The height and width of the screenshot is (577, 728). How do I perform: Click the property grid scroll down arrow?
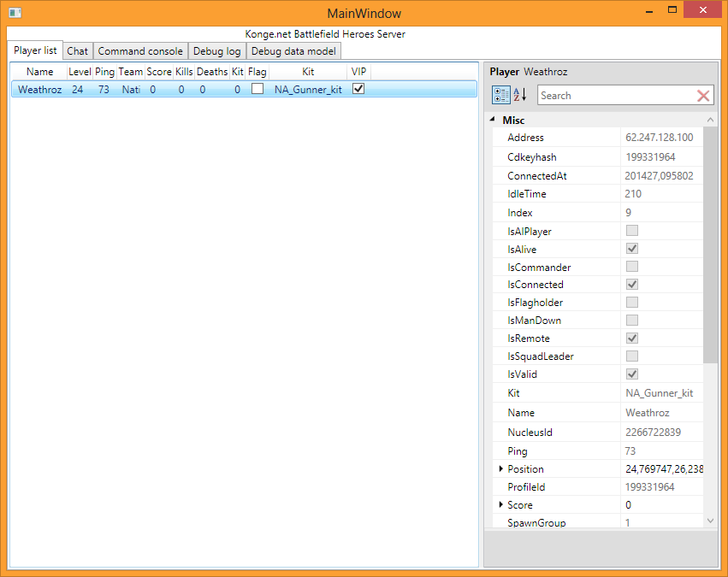[x=710, y=521]
